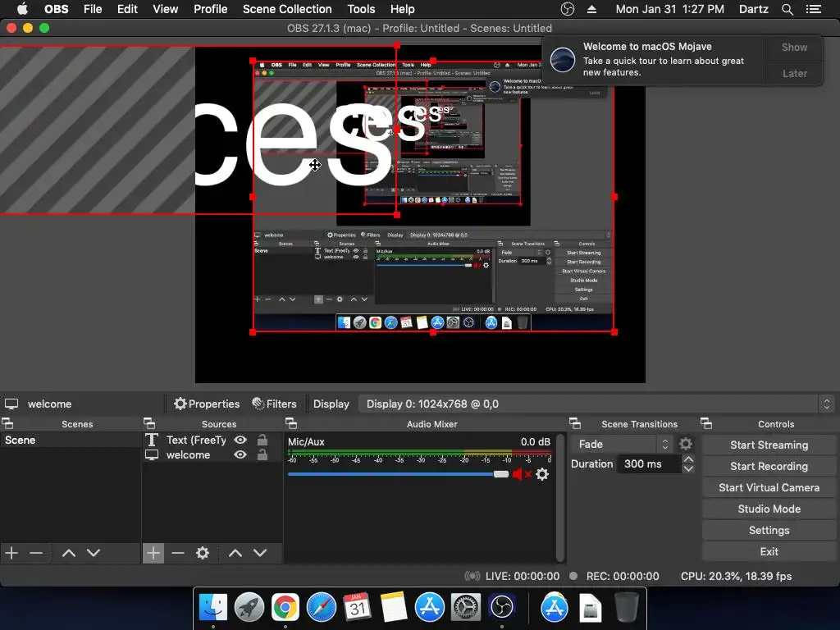Screen dimensions: 840x630
Task: Move source up in Sources list
Action: [235, 553]
